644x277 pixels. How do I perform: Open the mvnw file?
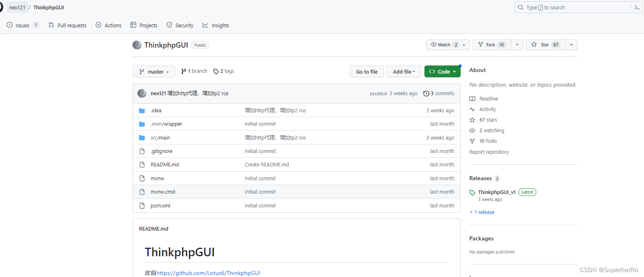[157, 179]
